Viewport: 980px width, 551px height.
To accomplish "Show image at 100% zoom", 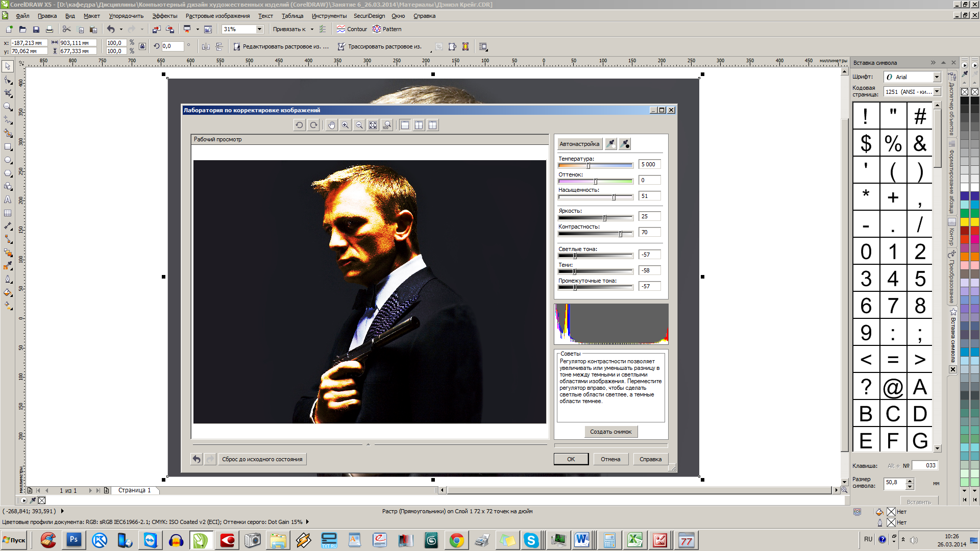I will point(387,125).
